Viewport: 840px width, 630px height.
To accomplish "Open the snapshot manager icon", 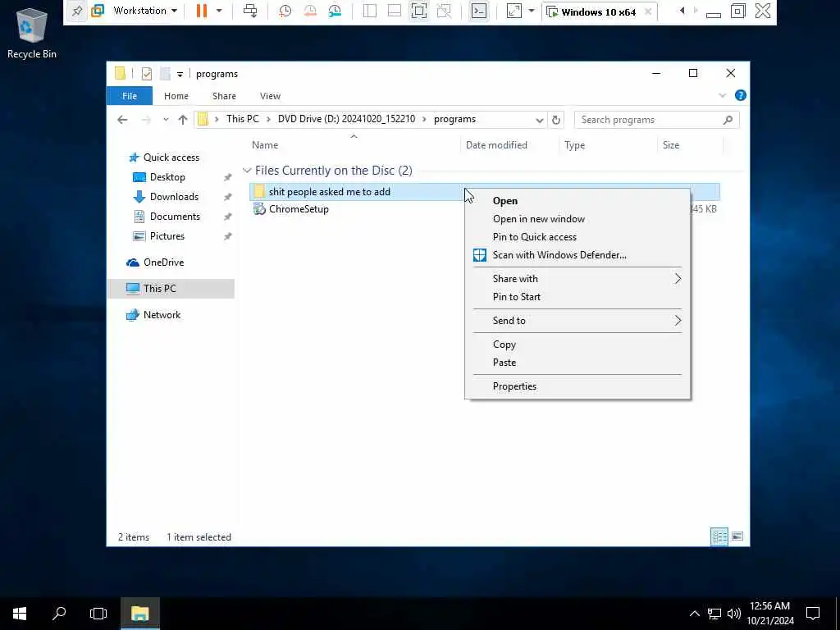I will click(x=335, y=11).
